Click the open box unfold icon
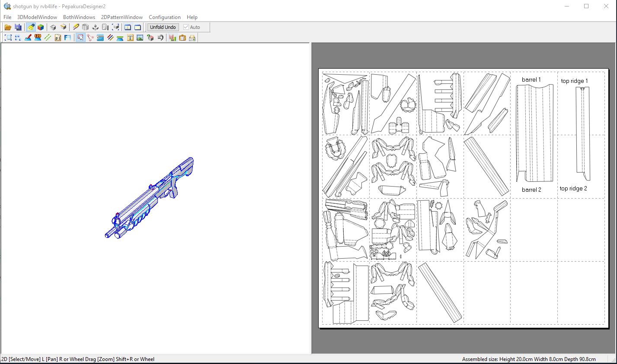Image resolution: width=617 pixels, height=364 pixels. pos(64,27)
